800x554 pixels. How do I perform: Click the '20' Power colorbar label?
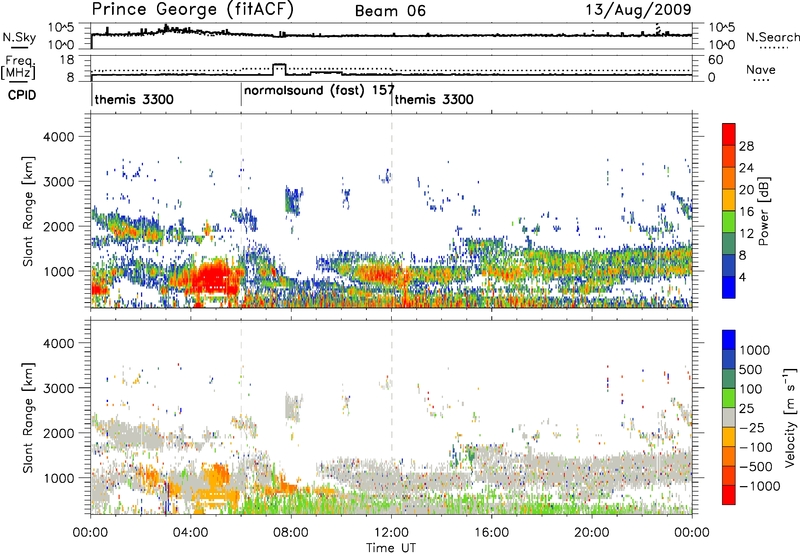click(x=746, y=190)
